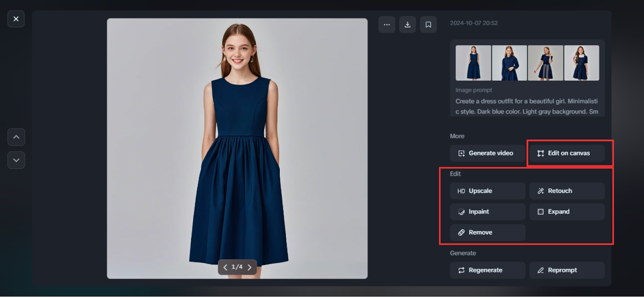644x299 pixels.
Task: Select the Inpaint tool
Action: click(488, 212)
